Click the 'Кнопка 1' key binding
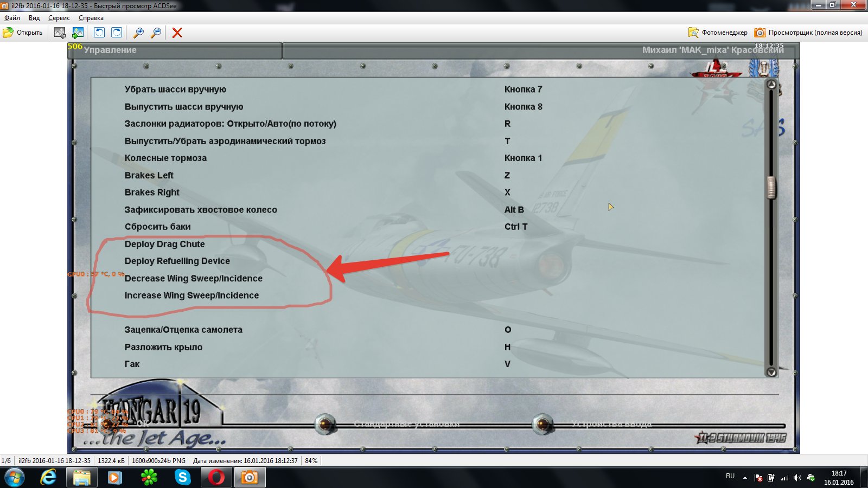Image resolution: width=868 pixels, height=488 pixels. 523,158
